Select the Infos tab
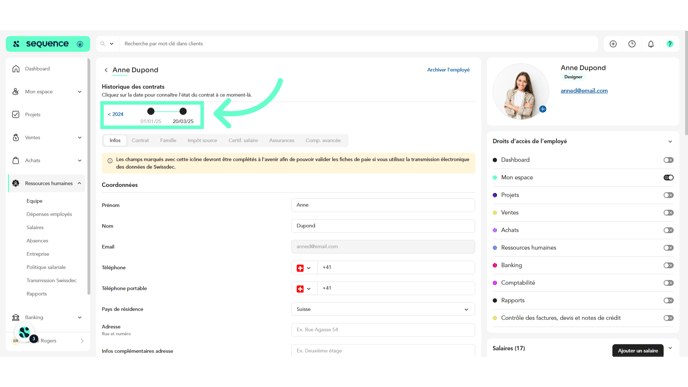This screenshot has width=688, height=387. [x=115, y=140]
